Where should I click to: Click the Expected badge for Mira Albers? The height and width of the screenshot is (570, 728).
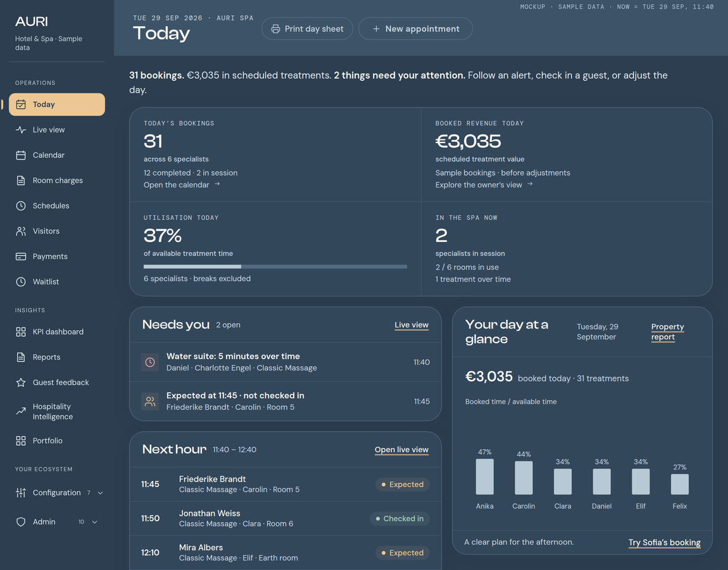[403, 553]
